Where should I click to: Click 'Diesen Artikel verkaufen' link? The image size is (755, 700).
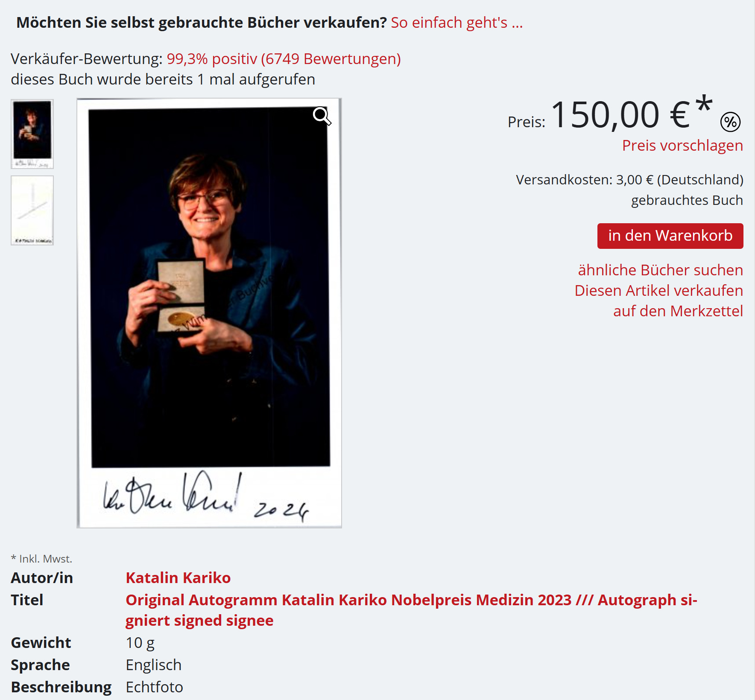tap(658, 291)
